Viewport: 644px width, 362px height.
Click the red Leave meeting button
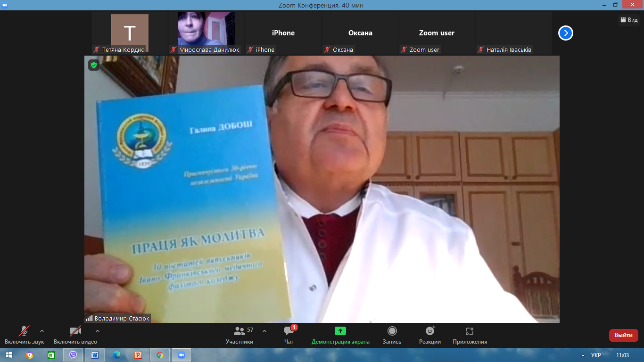pyautogui.click(x=623, y=335)
